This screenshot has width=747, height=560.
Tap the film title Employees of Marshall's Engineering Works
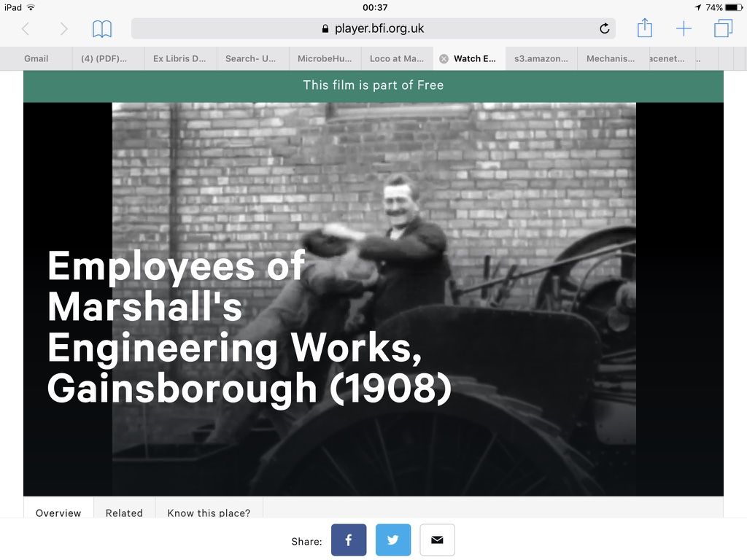pos(249,327)
